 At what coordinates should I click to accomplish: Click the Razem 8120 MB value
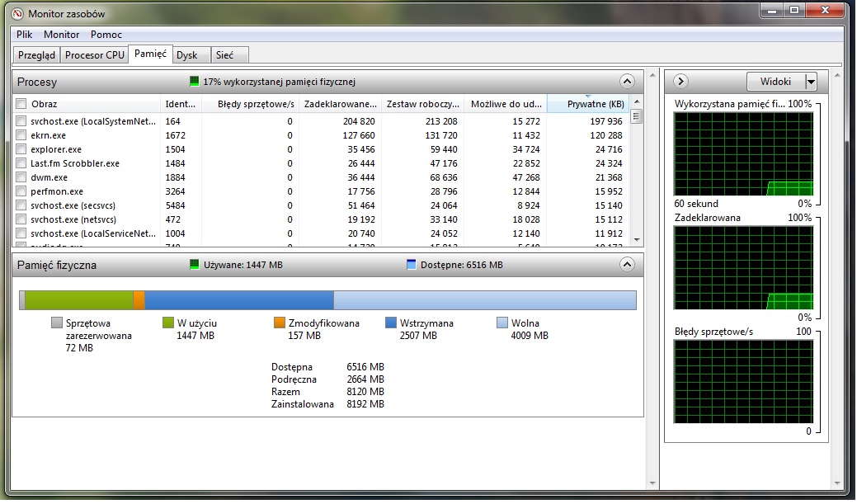tap(365, 392)
